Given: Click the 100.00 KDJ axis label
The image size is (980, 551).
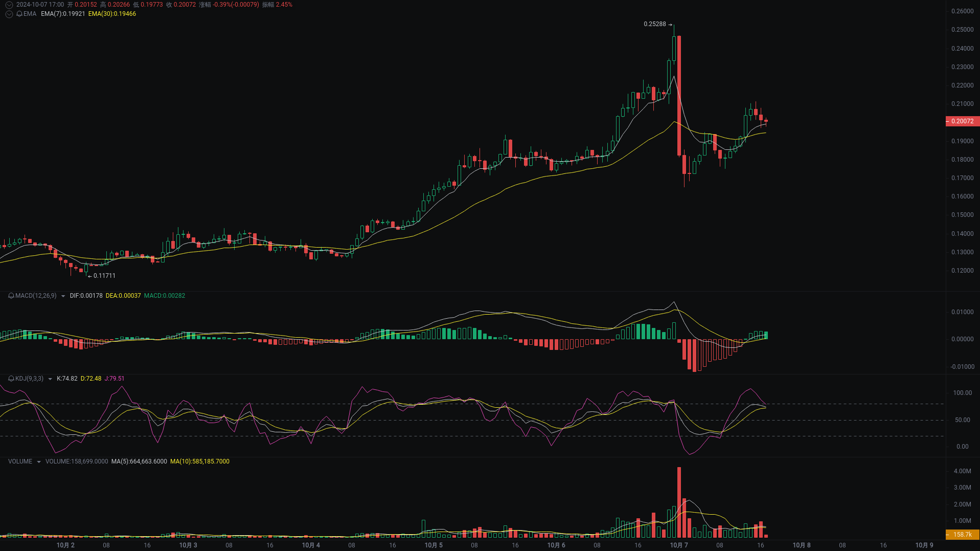Looking at the screenshot, I should [x=963, y=393].
